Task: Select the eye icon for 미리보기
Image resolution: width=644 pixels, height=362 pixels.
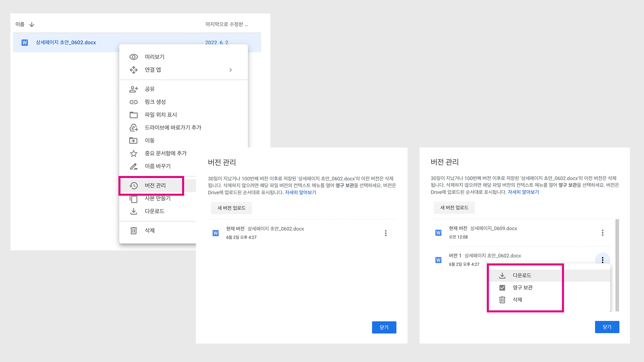Action: [134, 57]
